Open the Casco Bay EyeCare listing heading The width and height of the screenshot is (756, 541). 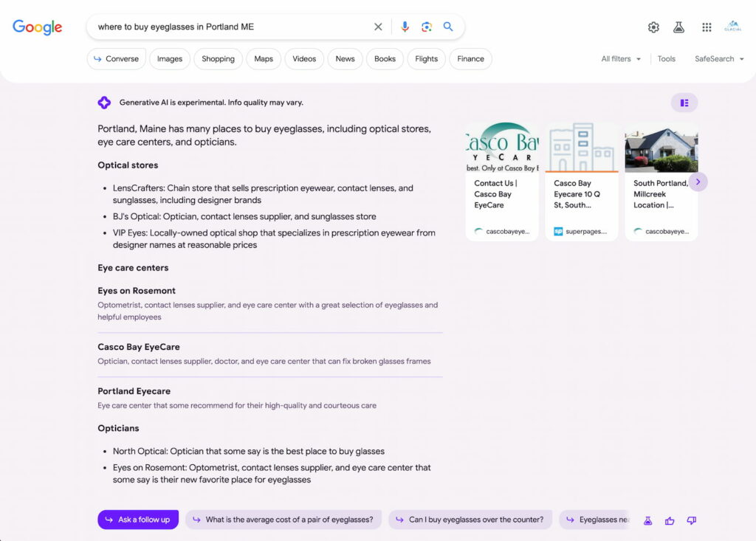point(138,347)
